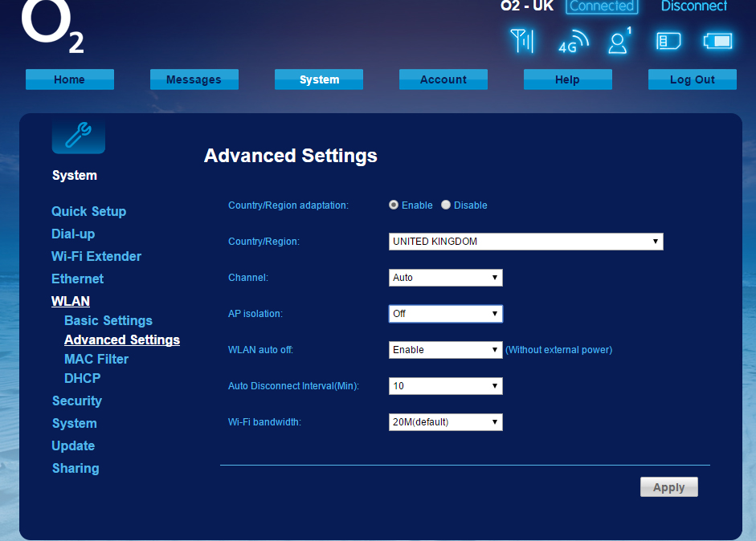This screenshot has height=541, width=756.
Task: Check the battery status icon
Action: [717, 40]
